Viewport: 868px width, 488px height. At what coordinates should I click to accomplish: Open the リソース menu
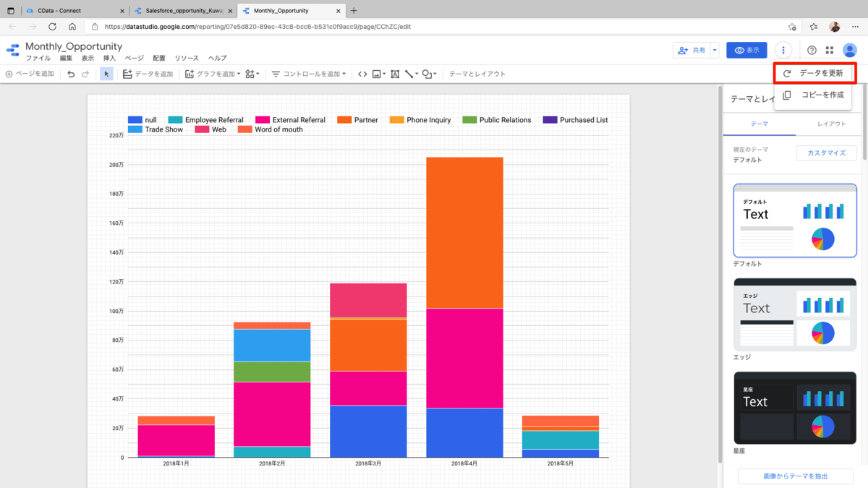tap(187, 58)
